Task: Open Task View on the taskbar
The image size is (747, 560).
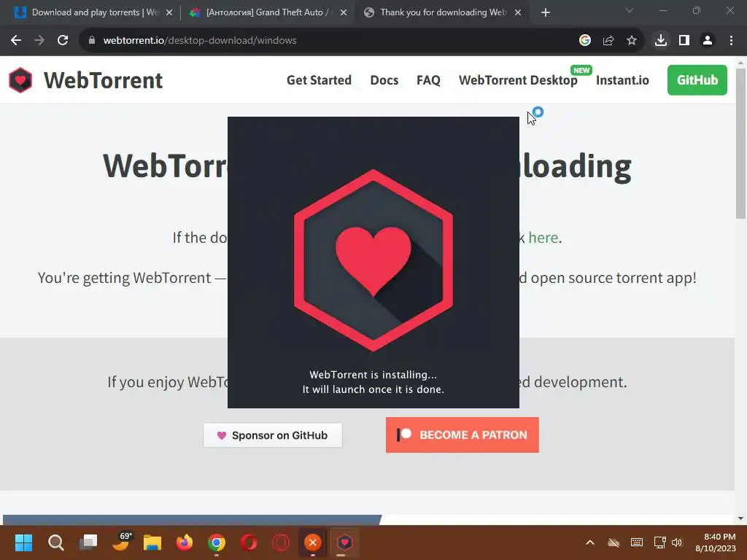Action: (x=88, y=542)
